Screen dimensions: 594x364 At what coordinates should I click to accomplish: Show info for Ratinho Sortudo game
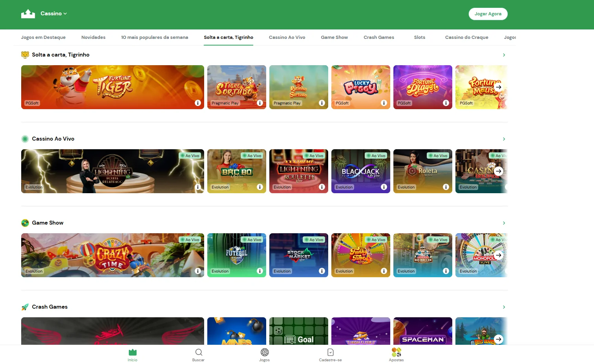(x=322, y=103)
